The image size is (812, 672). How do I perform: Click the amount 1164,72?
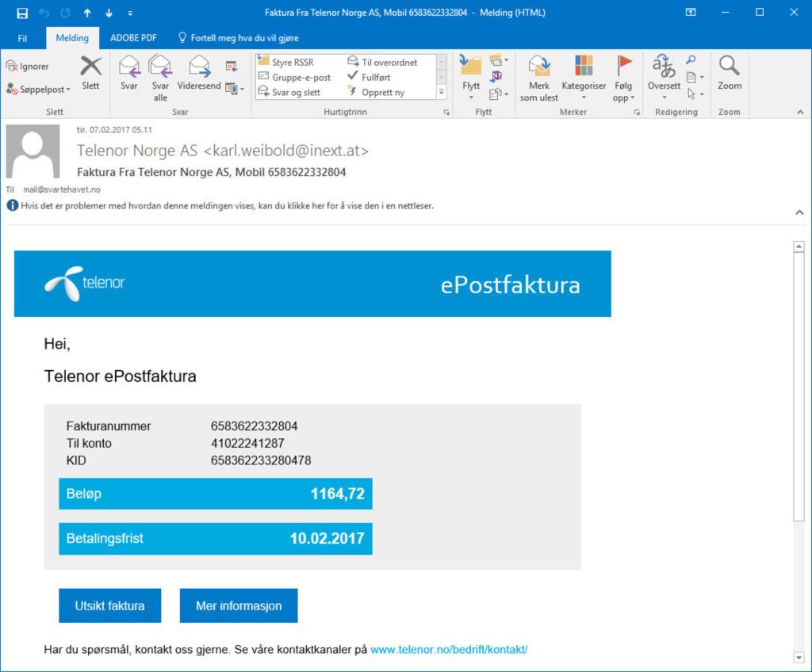[338, 494]
